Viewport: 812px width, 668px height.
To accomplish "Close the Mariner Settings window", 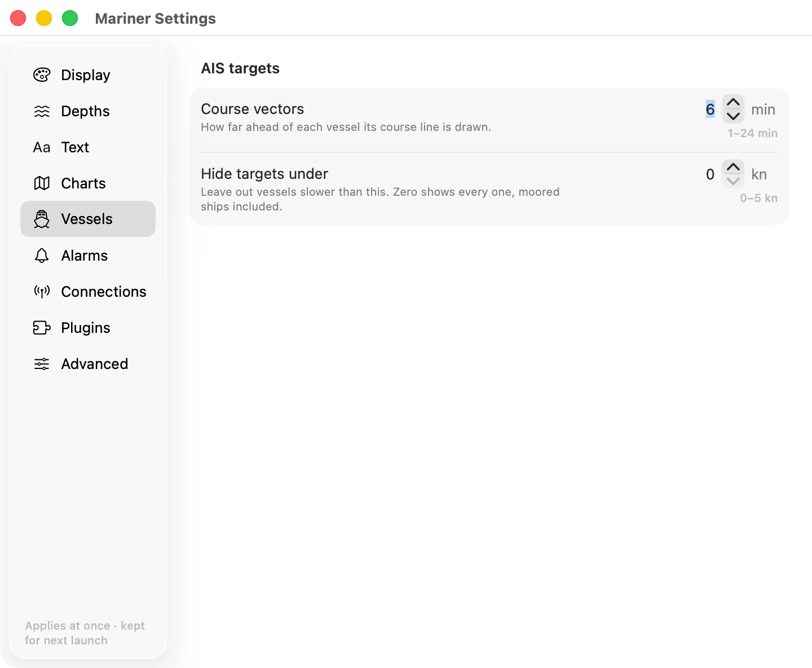I will point(18,18).
